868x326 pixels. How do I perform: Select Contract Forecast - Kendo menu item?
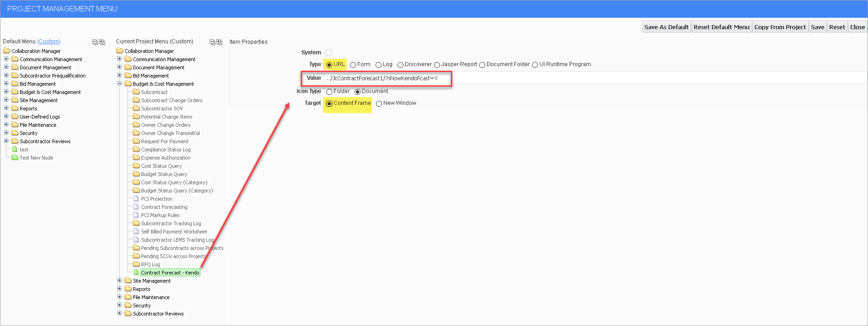pos(170,273)
